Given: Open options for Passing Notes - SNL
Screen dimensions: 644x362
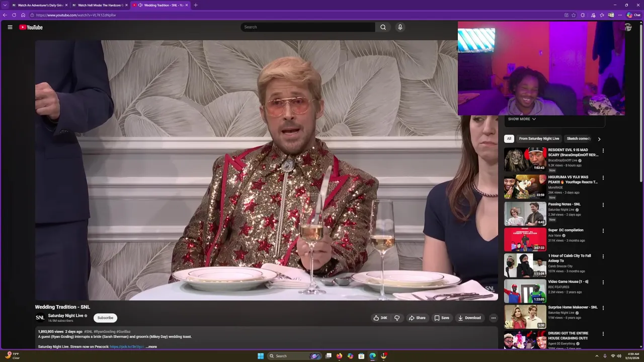Looking at the screenshot, I should [x=603, y=205].
